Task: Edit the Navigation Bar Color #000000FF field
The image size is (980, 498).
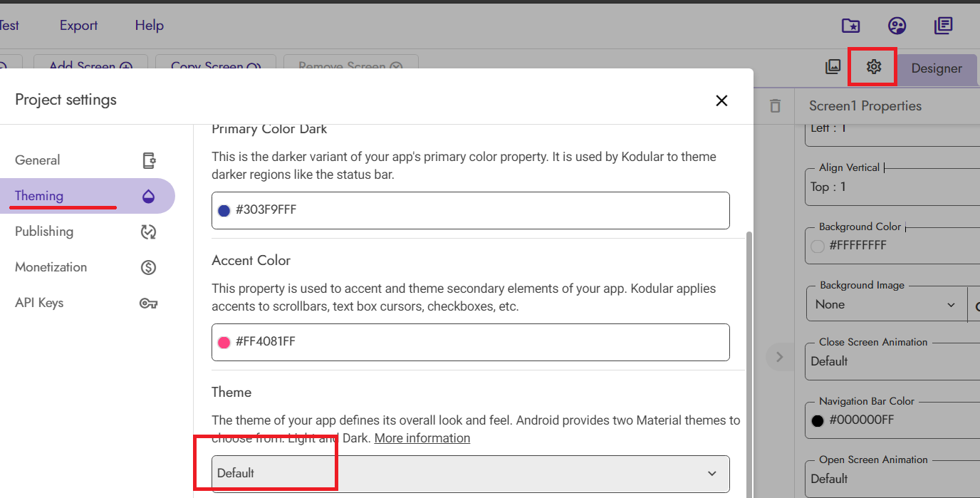Action: pos(893,420)
